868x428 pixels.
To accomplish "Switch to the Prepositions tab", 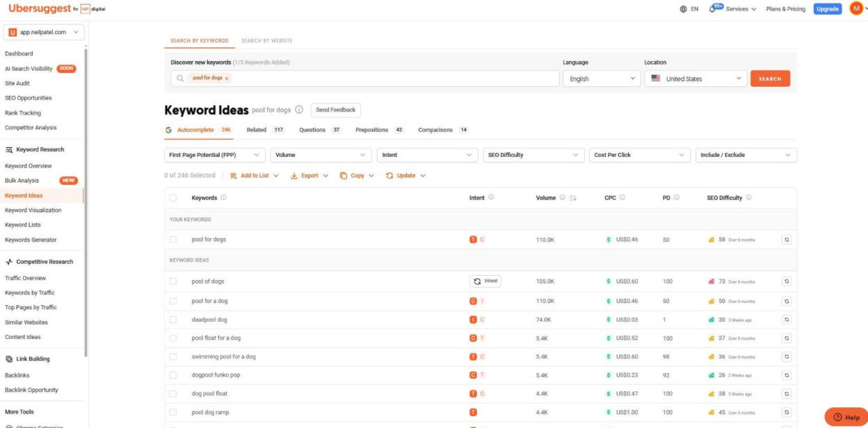I will pyautogui.click(x=380, y=130).
